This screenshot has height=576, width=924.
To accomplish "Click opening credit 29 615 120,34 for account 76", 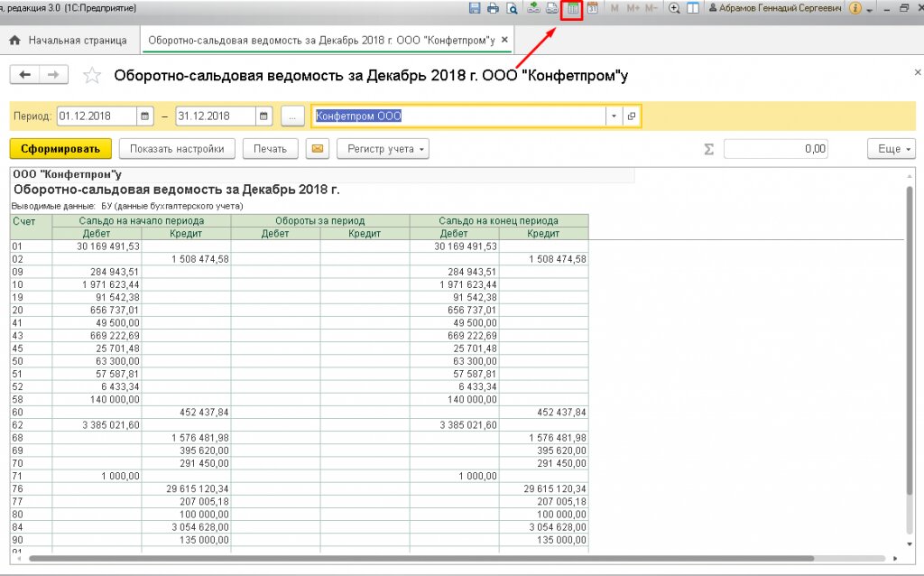I will [x=186, y=488].
